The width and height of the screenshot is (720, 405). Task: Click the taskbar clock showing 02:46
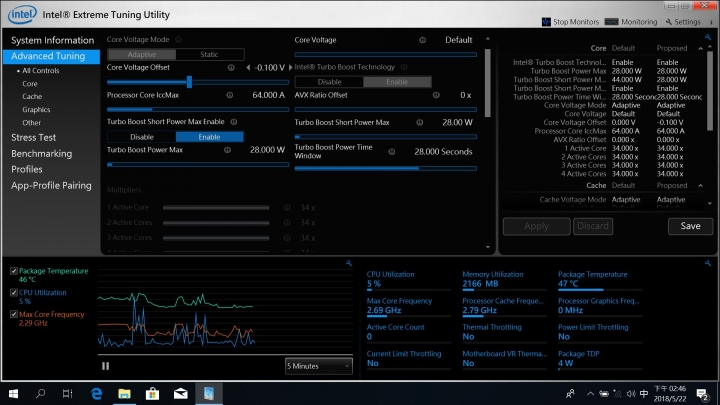click(x=669, y=394)
